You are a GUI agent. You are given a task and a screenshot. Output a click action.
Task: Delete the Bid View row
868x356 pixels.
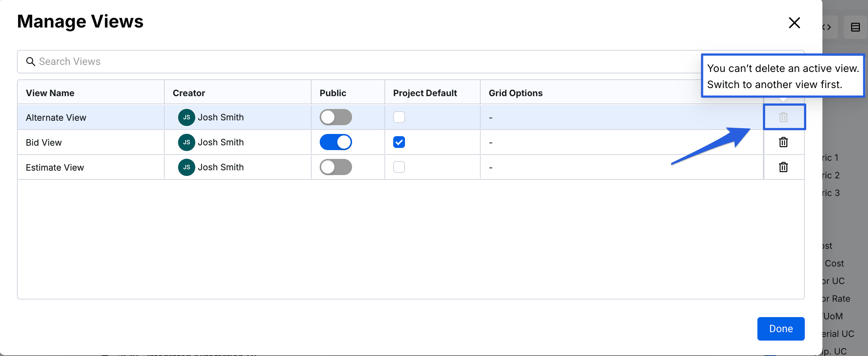783,142
